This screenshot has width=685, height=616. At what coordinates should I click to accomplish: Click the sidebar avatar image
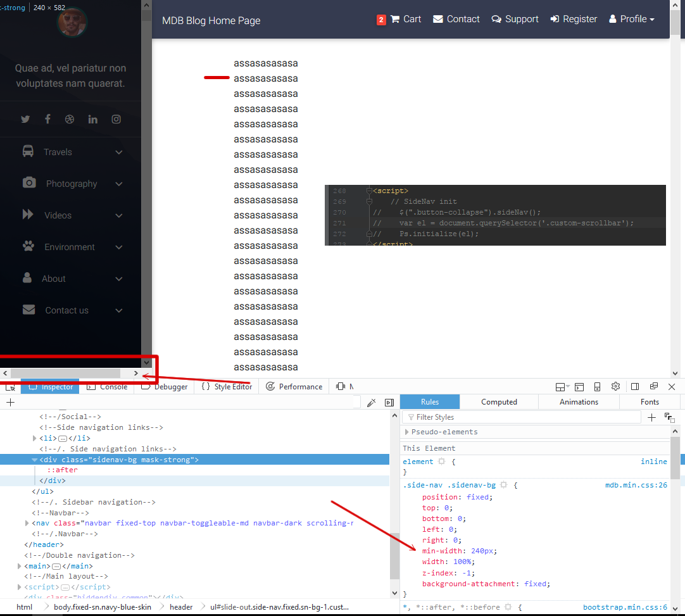pyautogui.click(x=72, y=23)
